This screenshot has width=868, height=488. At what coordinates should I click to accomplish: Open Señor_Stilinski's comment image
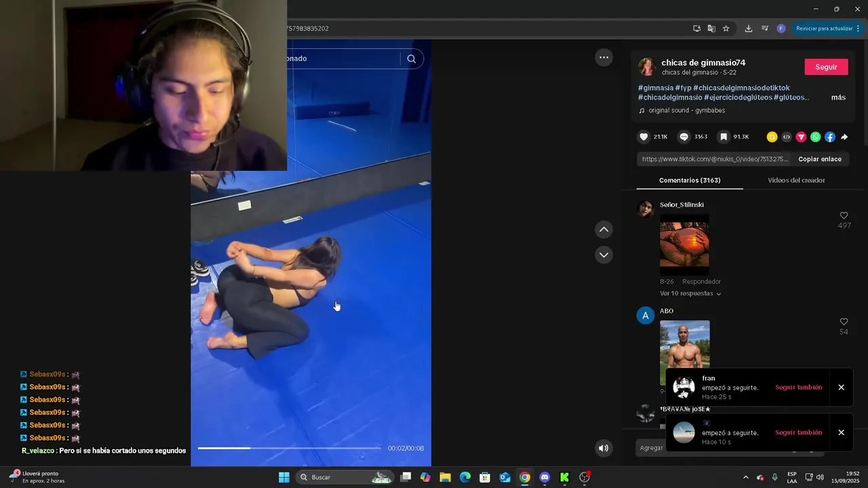684,244
